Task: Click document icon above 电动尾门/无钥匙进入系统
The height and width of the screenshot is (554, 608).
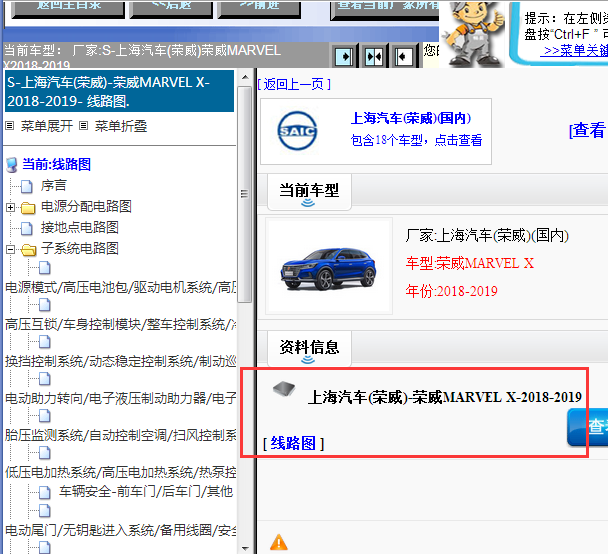Action: tap(45, 511)
